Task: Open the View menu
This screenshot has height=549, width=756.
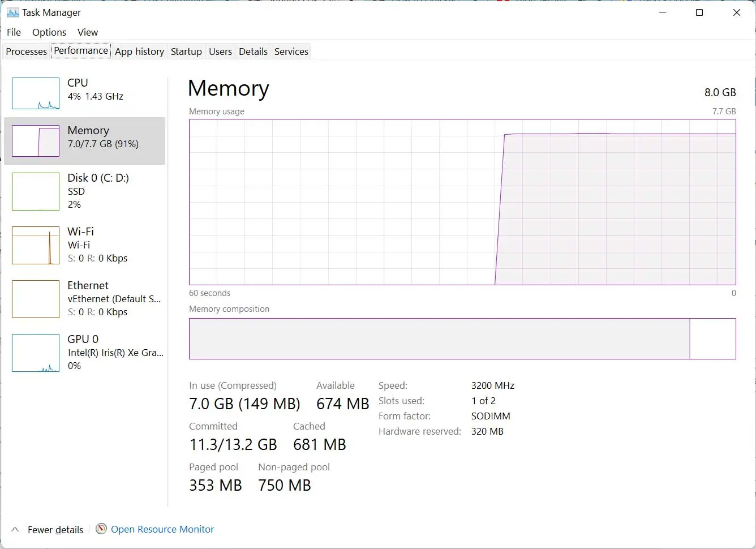Action: click(x=88, y=32)
